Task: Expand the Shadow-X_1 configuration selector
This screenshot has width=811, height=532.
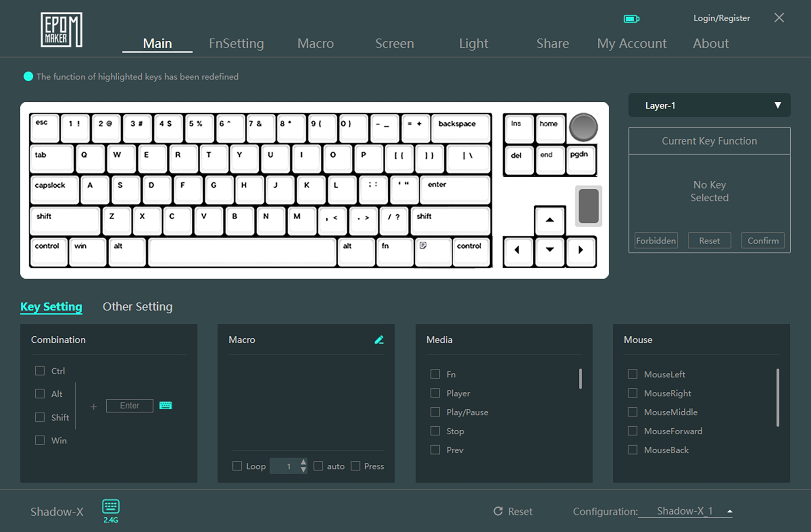Action: (729, 511)
